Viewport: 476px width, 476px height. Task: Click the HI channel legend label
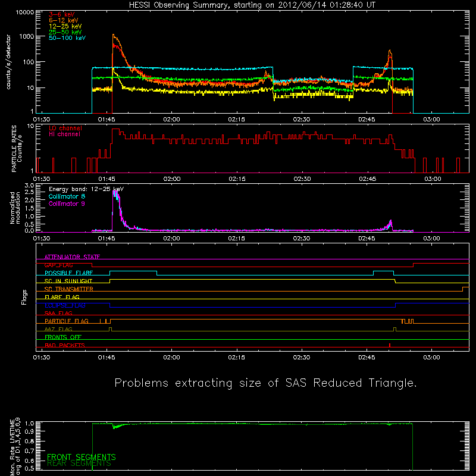coord(64,134)
